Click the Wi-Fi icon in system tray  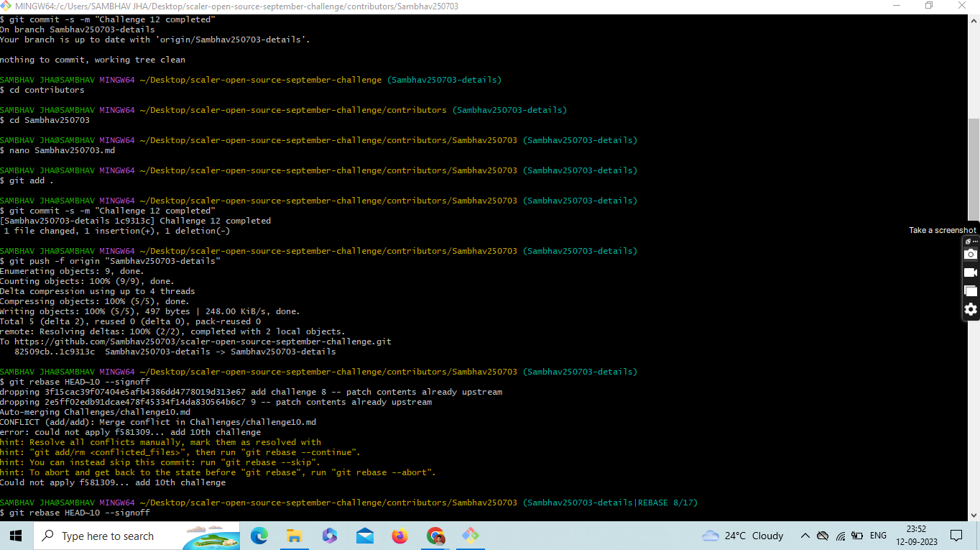pos(841,536)
